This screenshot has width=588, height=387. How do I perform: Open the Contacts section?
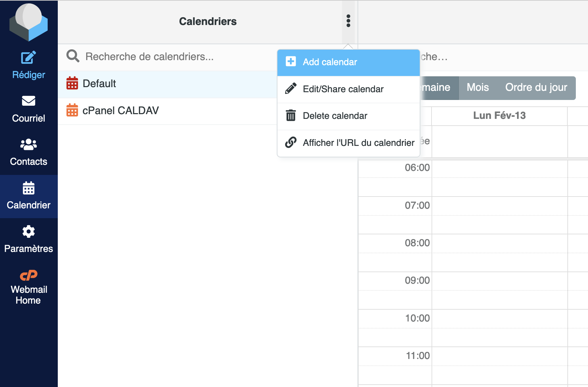pos(29,153)
